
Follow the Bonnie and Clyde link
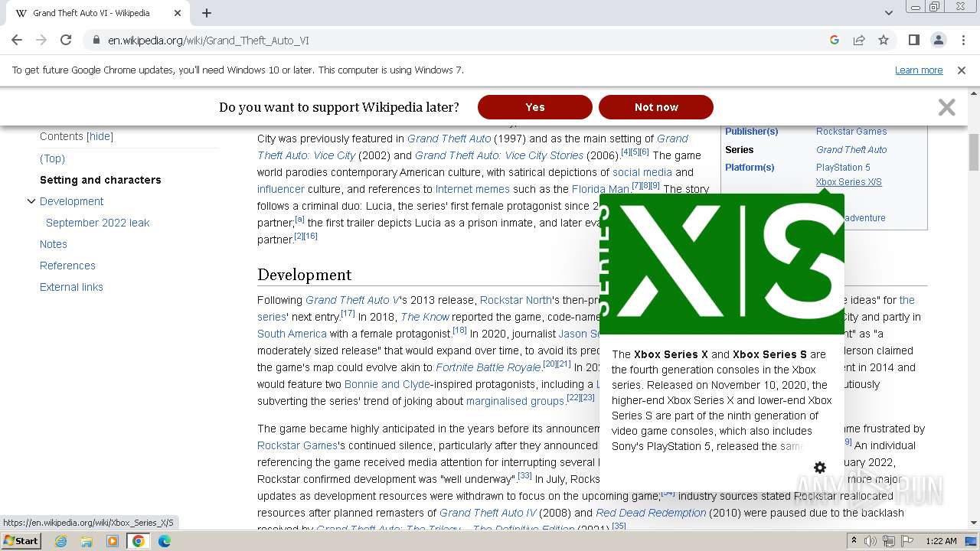pos(387,384)
